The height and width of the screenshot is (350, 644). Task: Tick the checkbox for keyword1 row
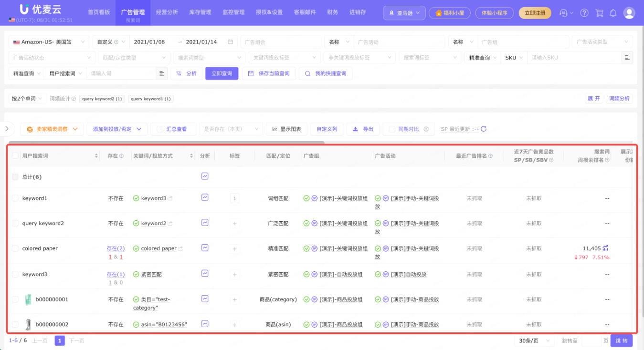pyautogui.click(x=15, y=198)
